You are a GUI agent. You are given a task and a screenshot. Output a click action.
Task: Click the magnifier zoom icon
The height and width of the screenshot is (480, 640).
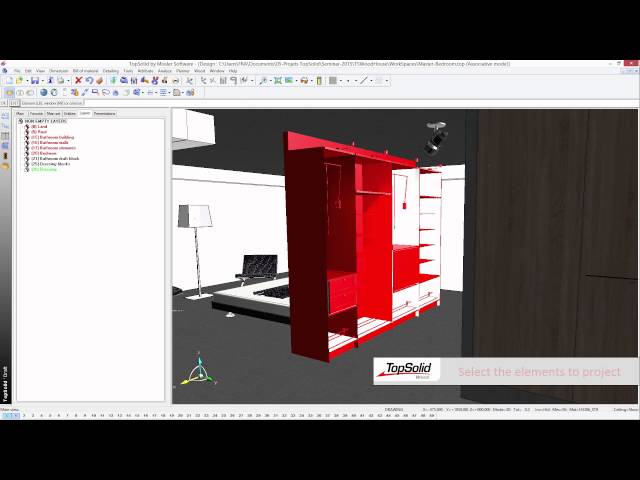pyautogui.click(x=263, y=81)
